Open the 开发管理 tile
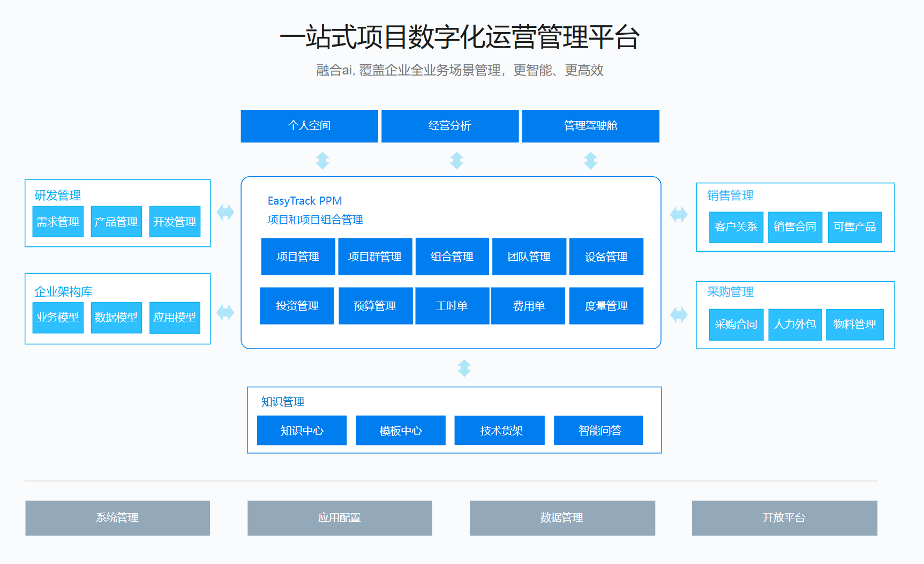Screen dimensions: 924x564 (x=175, y=221)
